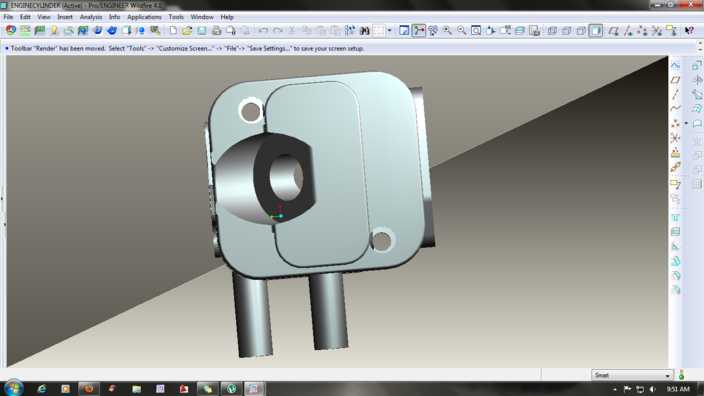This screenshot has height=396, width=704.
Task: Select the Datum Axis tool
Action: [x=675, y=94]
